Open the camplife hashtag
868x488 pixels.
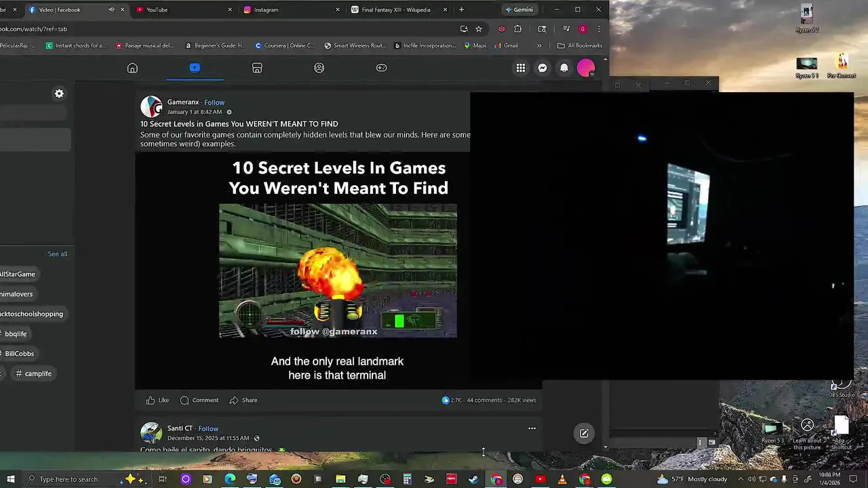point(34,373)
